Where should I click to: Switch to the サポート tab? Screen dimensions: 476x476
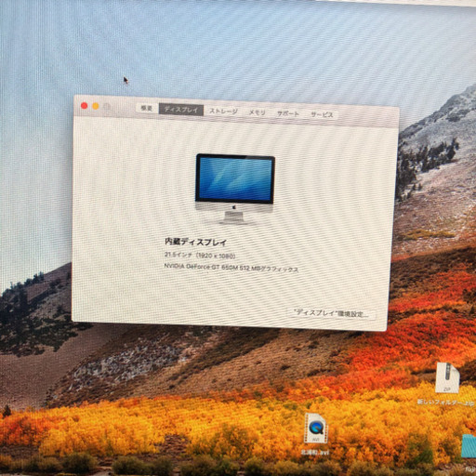coord(288,113)
